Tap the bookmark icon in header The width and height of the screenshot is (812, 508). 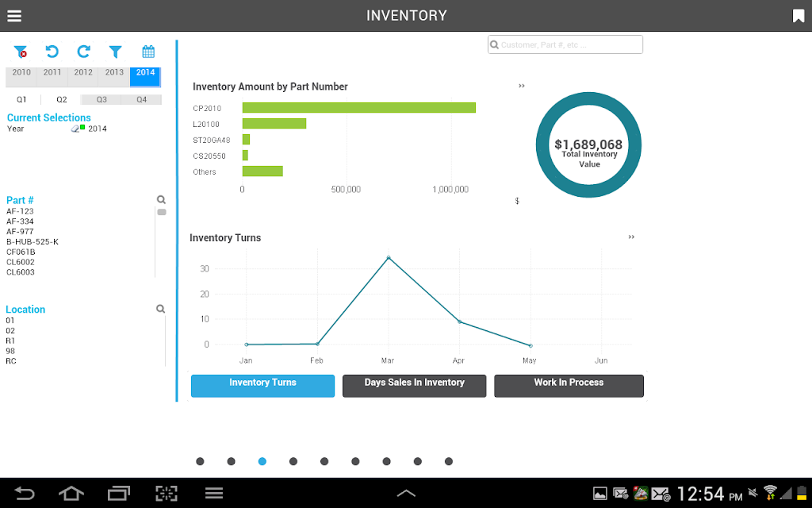798,16
